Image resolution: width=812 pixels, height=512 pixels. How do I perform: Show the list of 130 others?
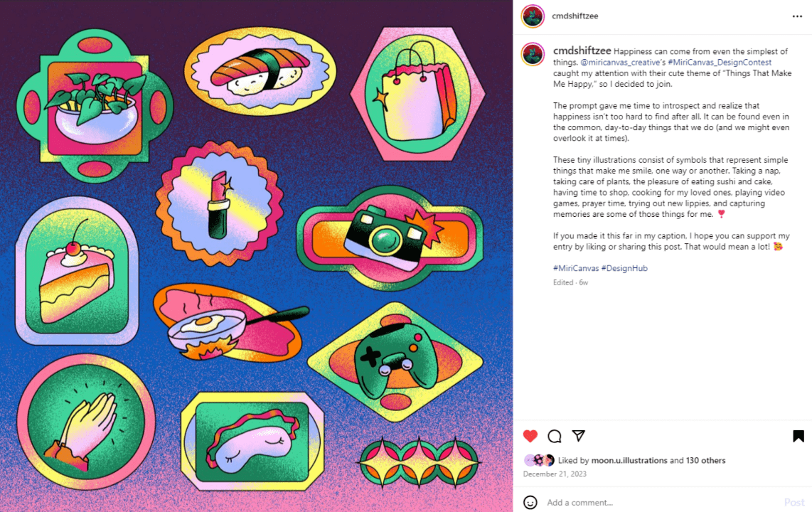pyautogui.click(x=706, y=460)
